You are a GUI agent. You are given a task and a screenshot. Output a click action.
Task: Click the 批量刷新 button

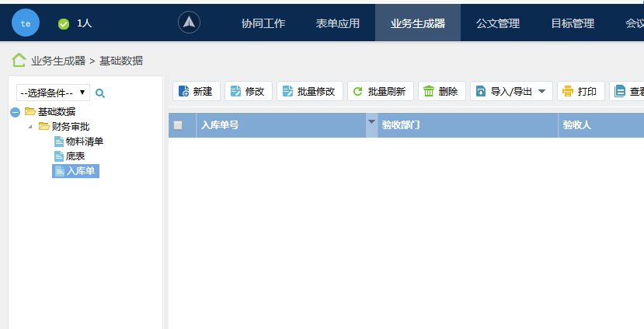[x=381, y=91]
